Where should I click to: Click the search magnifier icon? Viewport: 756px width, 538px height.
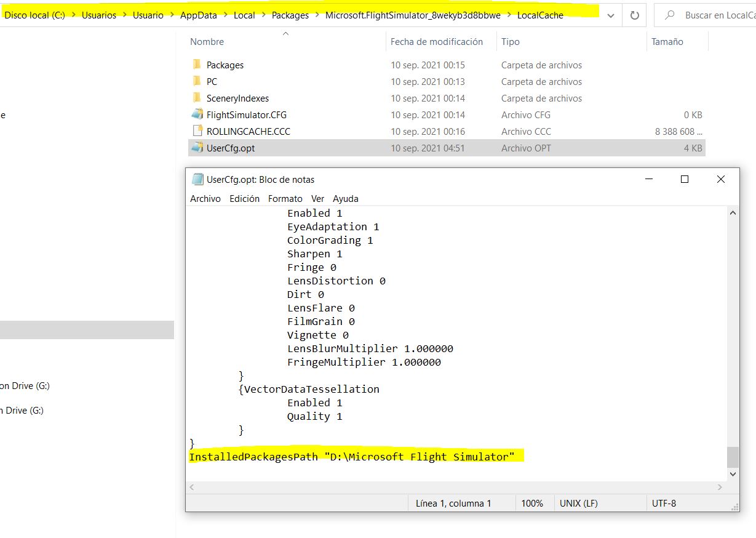click(670, 15)
